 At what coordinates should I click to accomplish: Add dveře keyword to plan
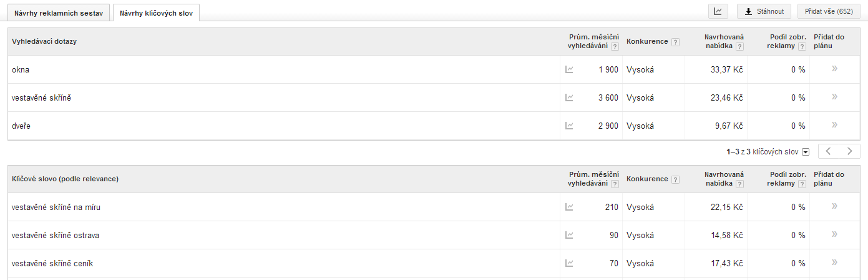tap(834, 125)
